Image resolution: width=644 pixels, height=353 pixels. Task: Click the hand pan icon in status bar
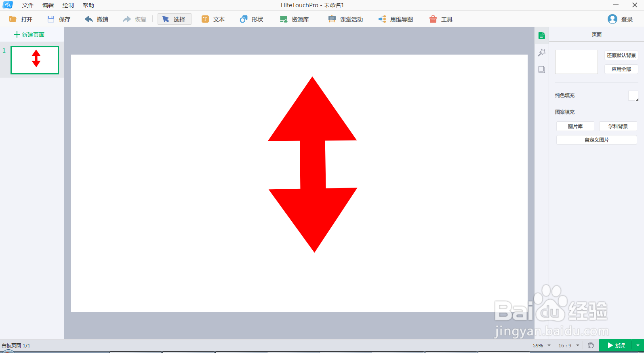click(591, 345)
